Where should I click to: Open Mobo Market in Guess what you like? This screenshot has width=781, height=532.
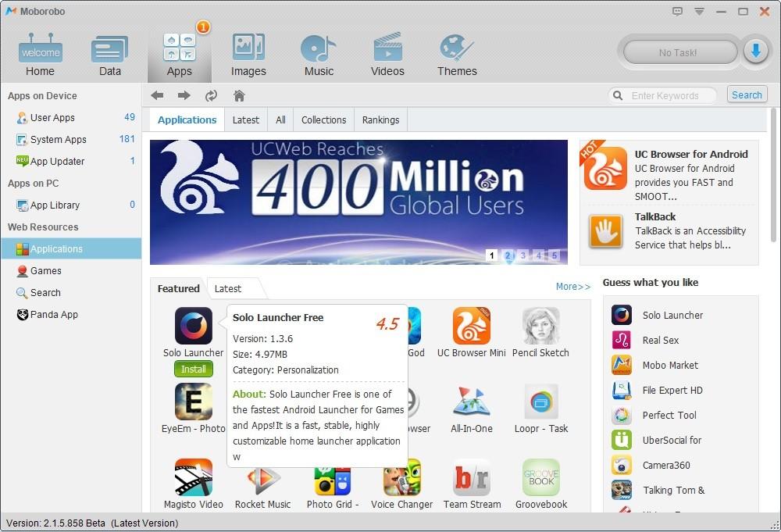[x=670, y=365]
